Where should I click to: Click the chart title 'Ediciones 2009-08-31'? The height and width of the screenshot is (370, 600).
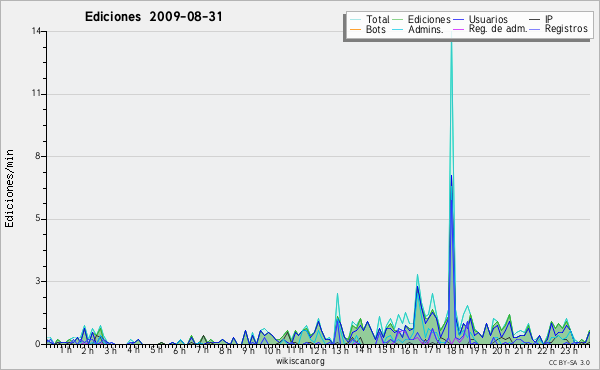click(x=153, y=17)
